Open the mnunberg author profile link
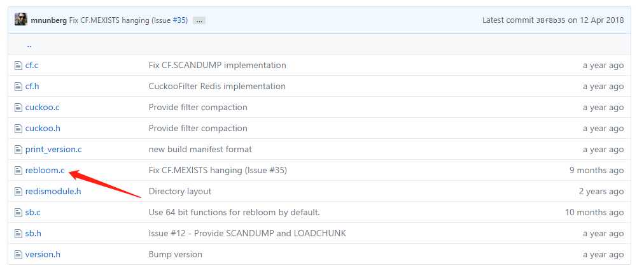The image size is (644, 270). point(49,20)
